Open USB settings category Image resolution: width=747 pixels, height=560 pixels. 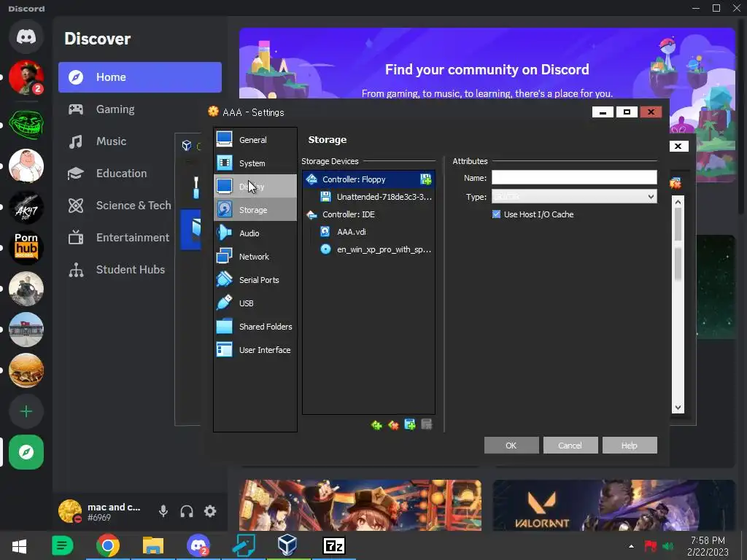click(x=255, y=303)
